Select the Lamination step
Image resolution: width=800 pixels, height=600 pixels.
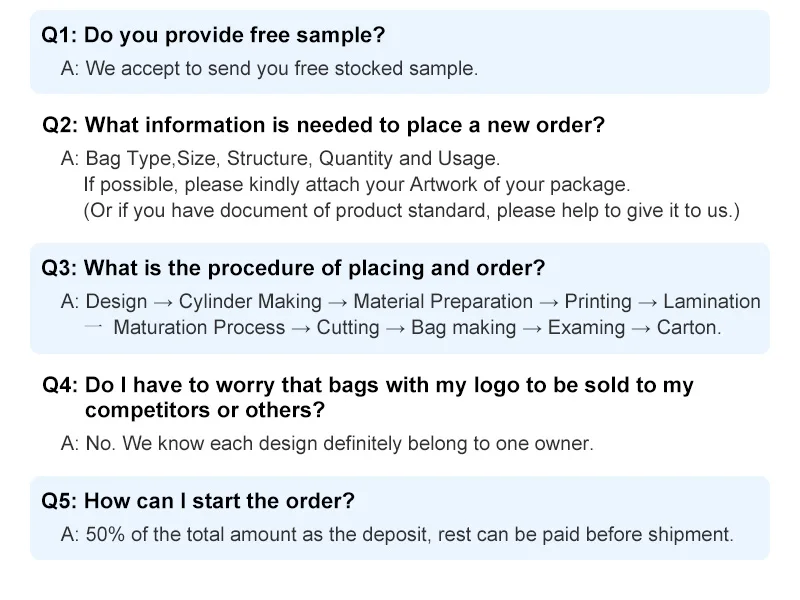tap(711, 301)
